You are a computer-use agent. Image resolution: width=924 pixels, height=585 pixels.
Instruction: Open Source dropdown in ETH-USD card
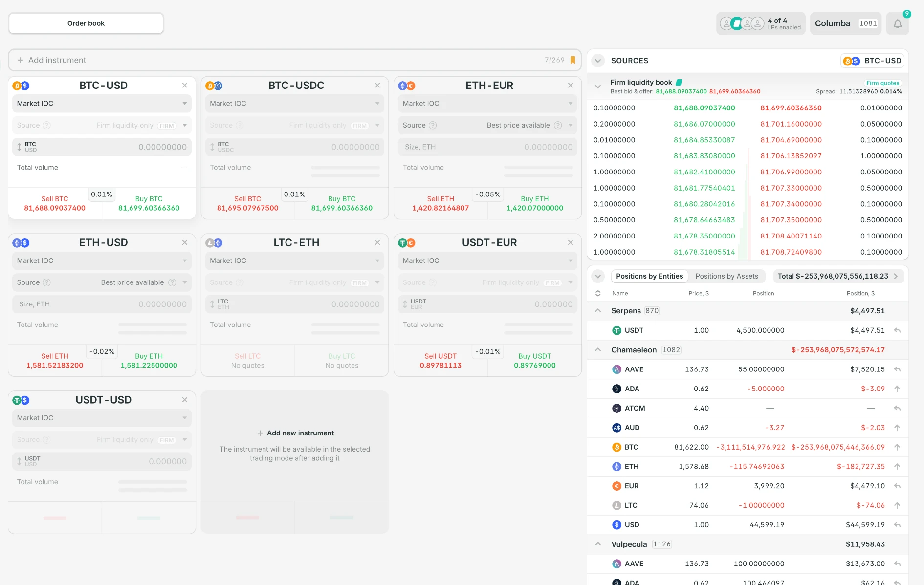coord(102,282)
